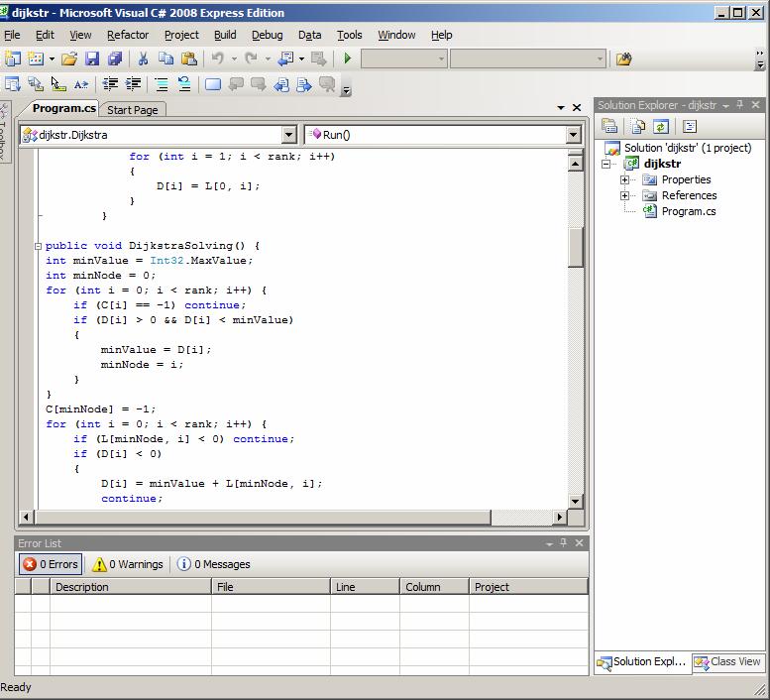Toggle auto-hide pin on Error List panel

564,542
